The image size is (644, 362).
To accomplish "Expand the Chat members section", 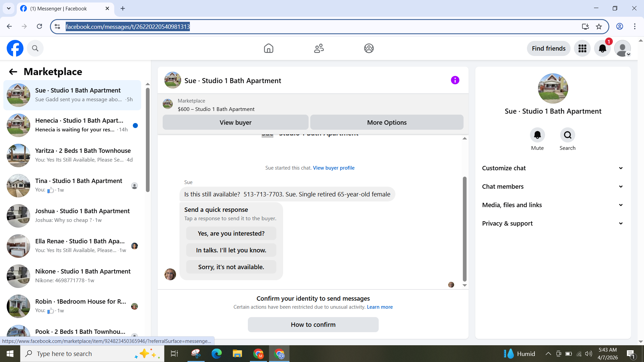I will pos(553,187).
